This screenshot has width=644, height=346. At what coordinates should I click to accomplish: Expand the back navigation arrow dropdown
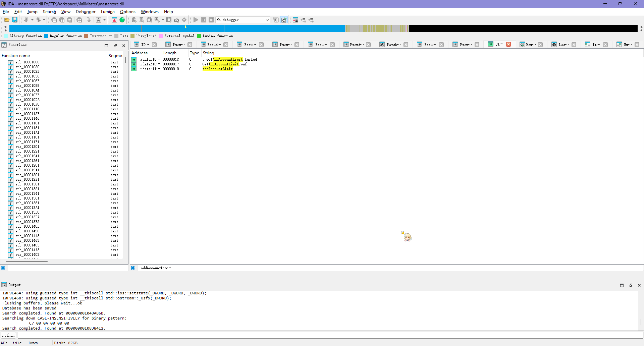point(32,20)
